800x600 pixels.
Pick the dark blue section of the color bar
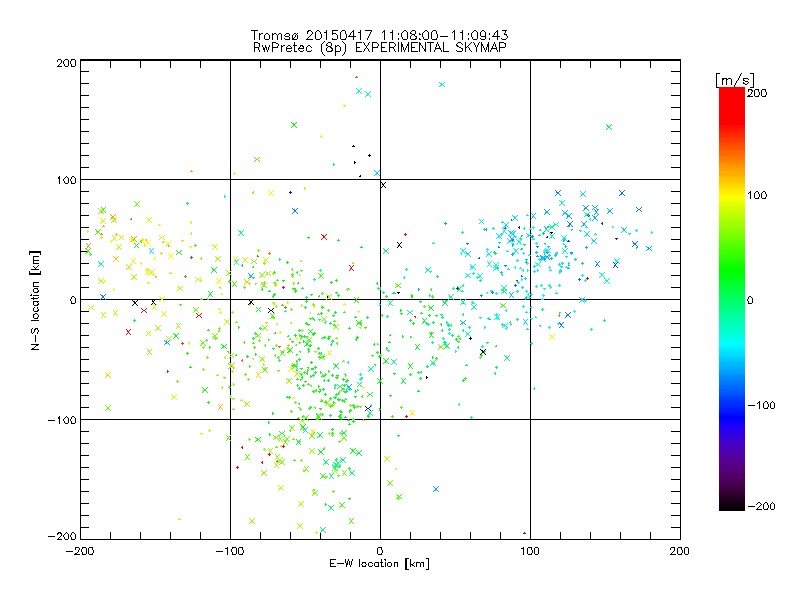point(732,417)
